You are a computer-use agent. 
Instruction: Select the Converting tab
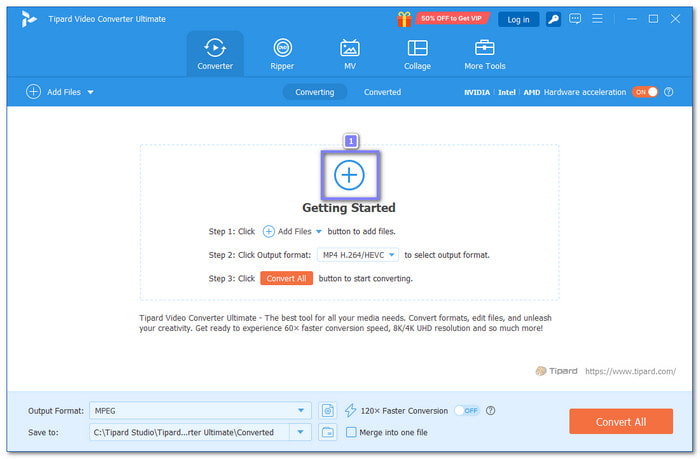coord(315,92)
